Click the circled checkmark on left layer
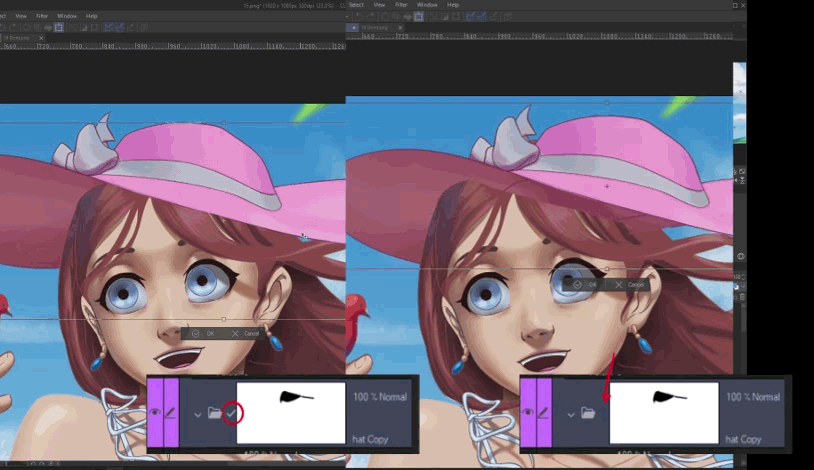 point(232,413)
